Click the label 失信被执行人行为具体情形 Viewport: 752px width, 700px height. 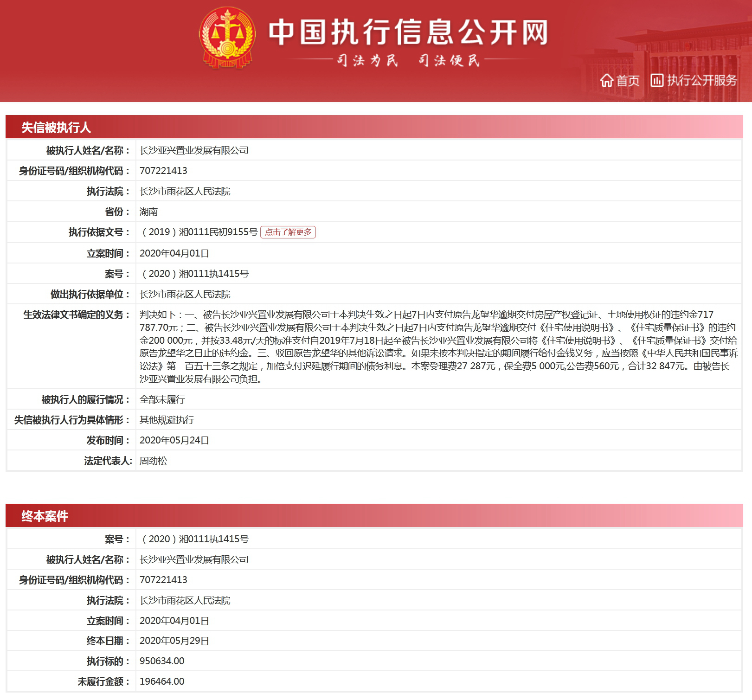(x=72, y=420)
